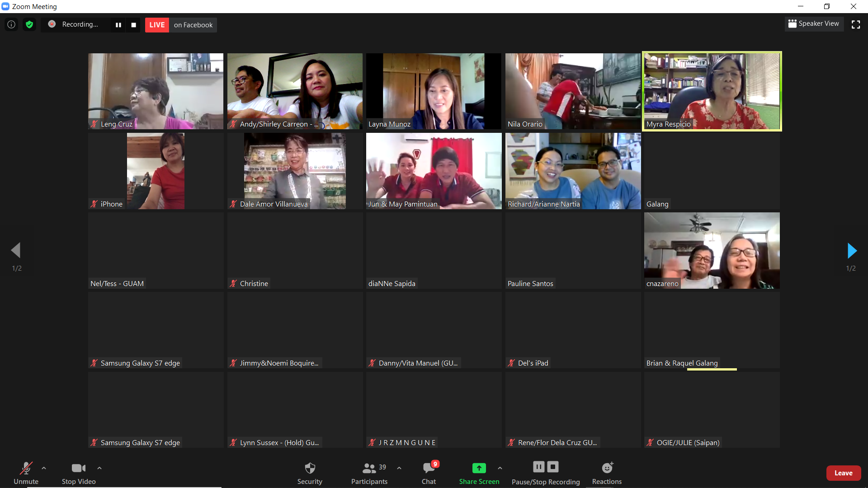868x488 pixels.
Task: Click the J R Z M N G U N E label
Action: coord(407,443)
